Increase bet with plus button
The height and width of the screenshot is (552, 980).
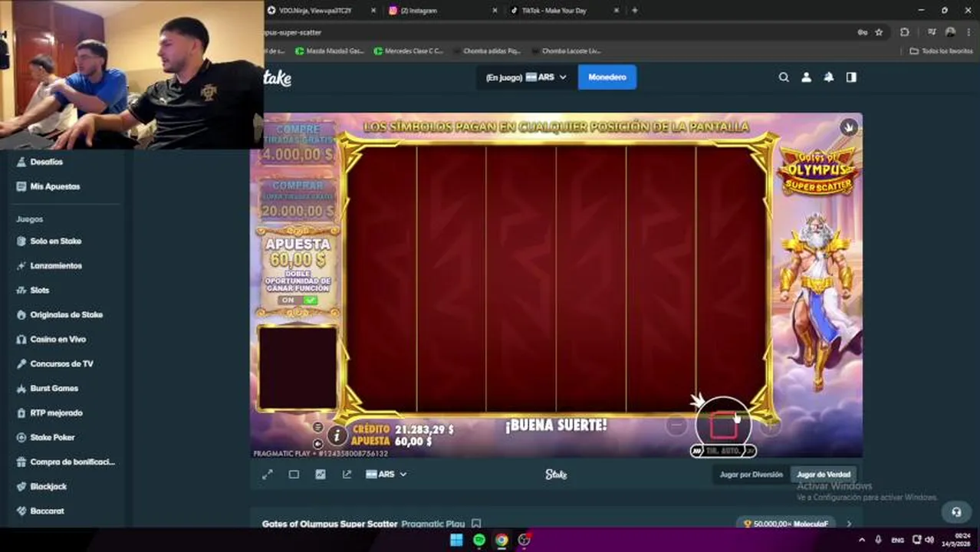(771, 426)
